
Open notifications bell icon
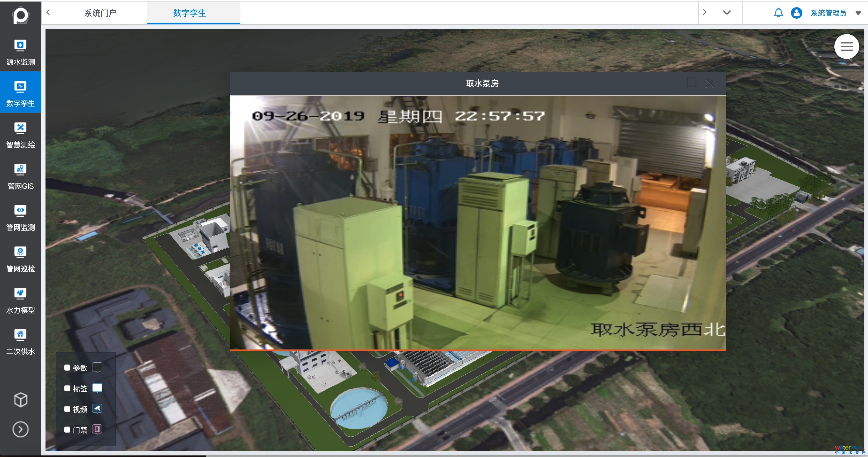point(778,13)
